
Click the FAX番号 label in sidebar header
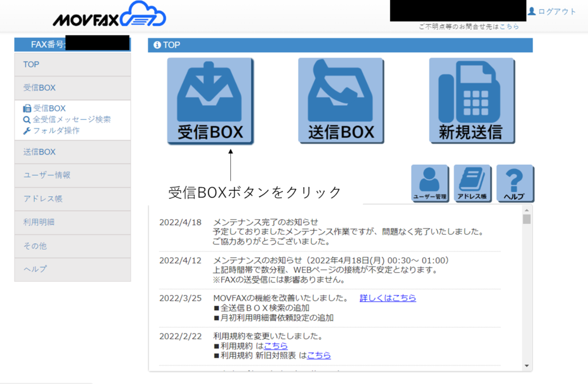click(x=47, y=45)
